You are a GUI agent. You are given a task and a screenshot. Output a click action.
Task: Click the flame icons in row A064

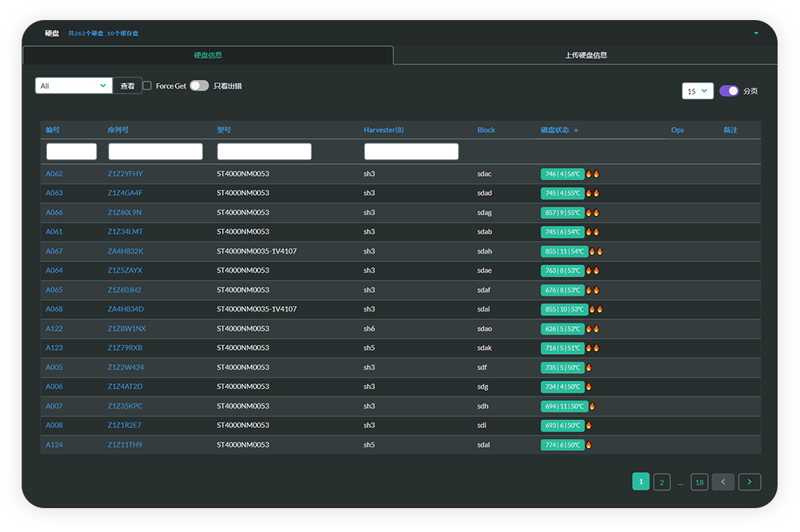tap(592, 271)
